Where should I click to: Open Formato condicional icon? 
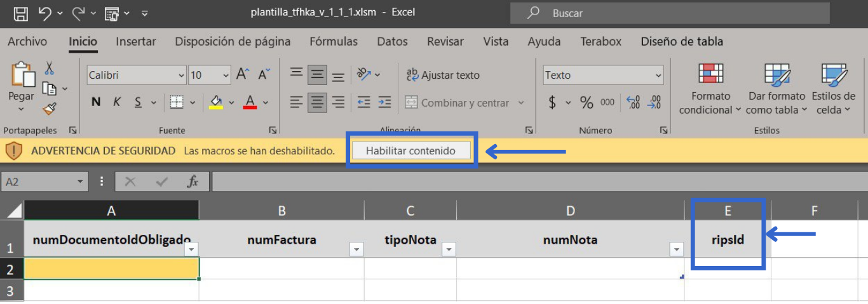click(x=710, y=89)
